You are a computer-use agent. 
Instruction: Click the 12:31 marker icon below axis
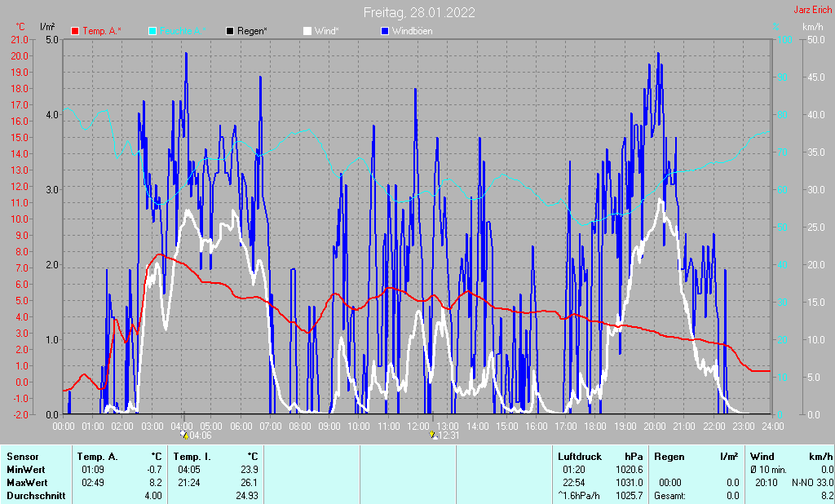pyautogui.click(x=433, y=435)
